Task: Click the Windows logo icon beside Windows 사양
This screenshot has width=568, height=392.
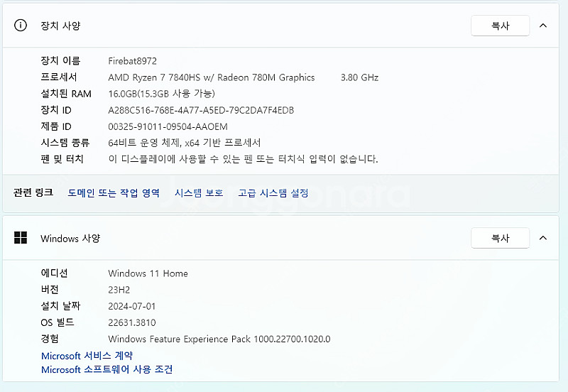Action: 21,238
